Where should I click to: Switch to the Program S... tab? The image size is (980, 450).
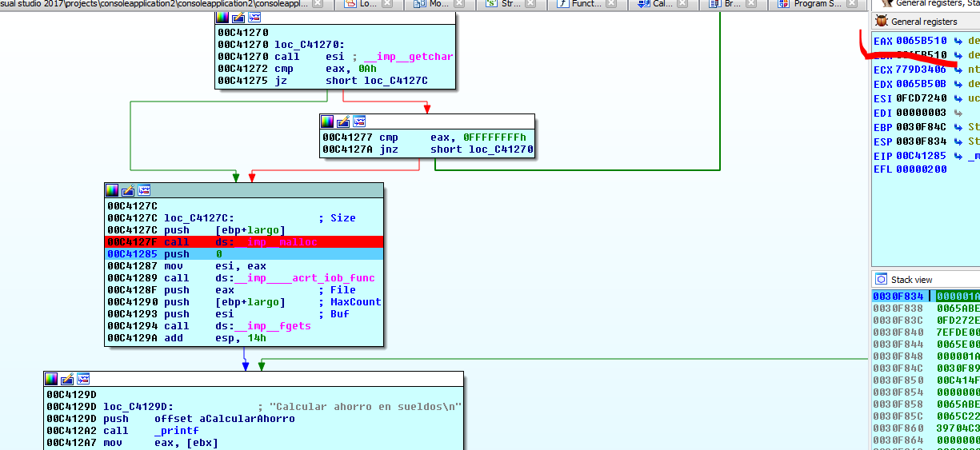pos(816,4)
